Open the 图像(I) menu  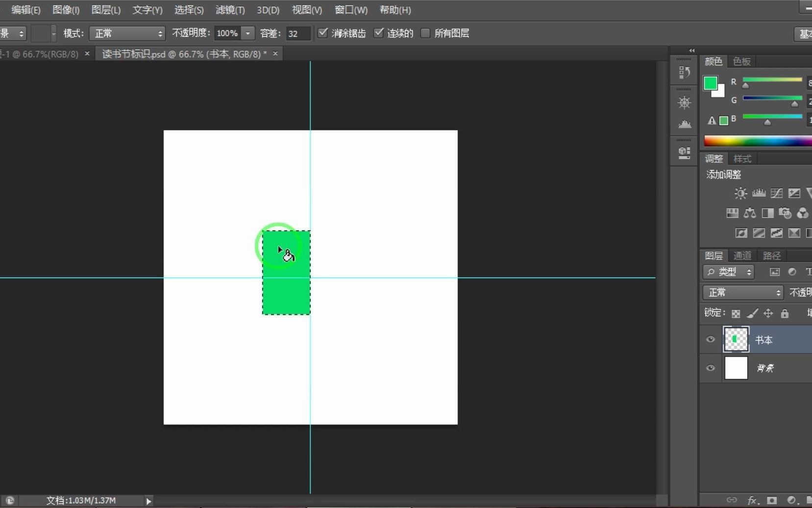pyautogui.click(x=66, y=10)
